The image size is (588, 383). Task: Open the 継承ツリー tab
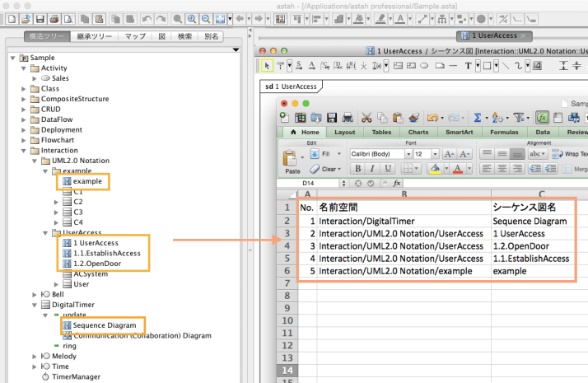point(96,37)
